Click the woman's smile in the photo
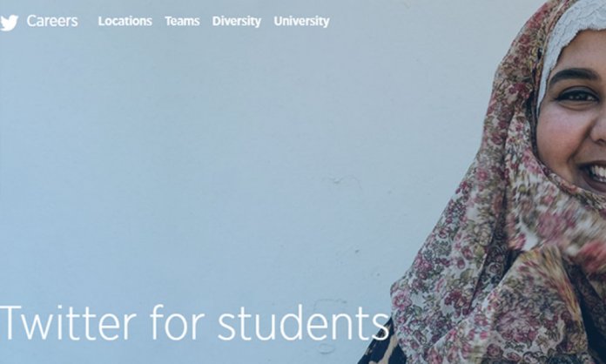The width and height of the screenshot is (606, 364). [x=594, y=175]
